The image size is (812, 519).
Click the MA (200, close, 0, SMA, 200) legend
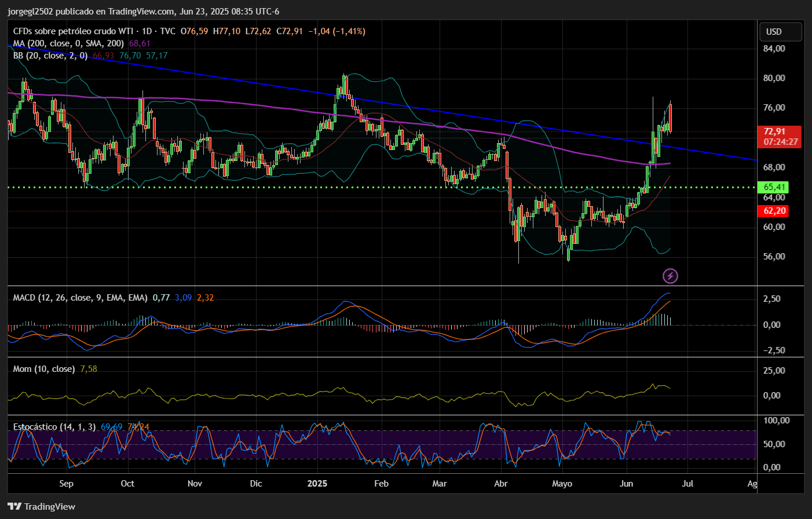click(x=68, y=43)
